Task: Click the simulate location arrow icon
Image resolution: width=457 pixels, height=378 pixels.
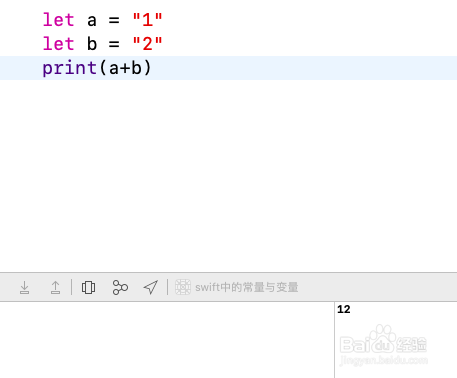Action: (150, 287)
